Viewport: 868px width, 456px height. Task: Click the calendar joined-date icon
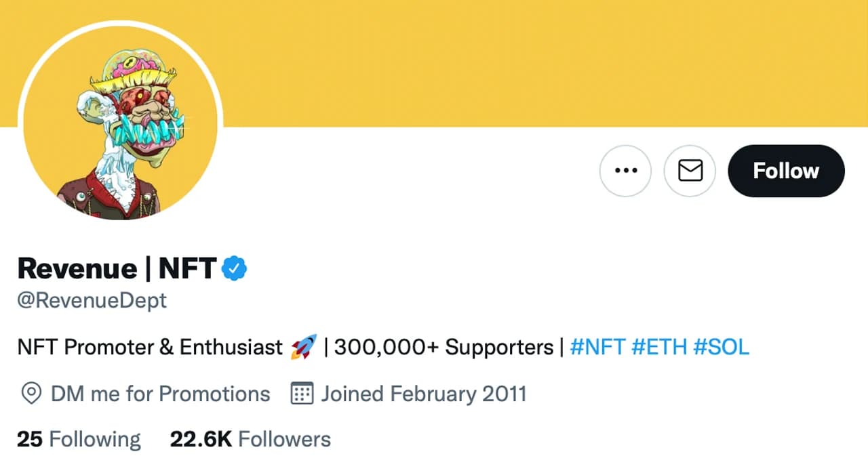point(302,394)
